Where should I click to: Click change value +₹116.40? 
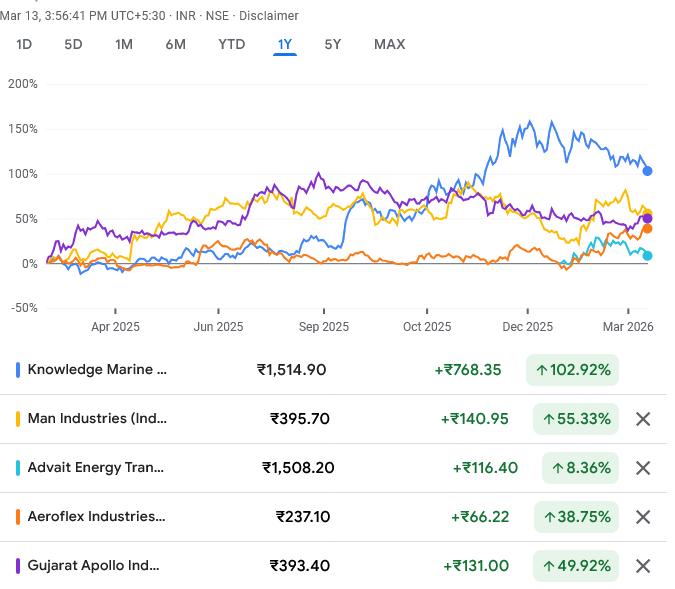coord(485,468)
